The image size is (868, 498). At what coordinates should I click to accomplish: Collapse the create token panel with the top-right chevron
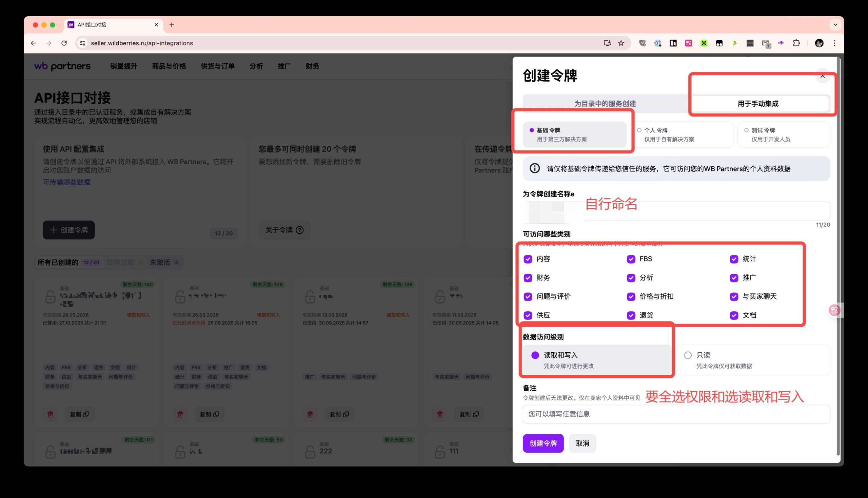point(823,76)
